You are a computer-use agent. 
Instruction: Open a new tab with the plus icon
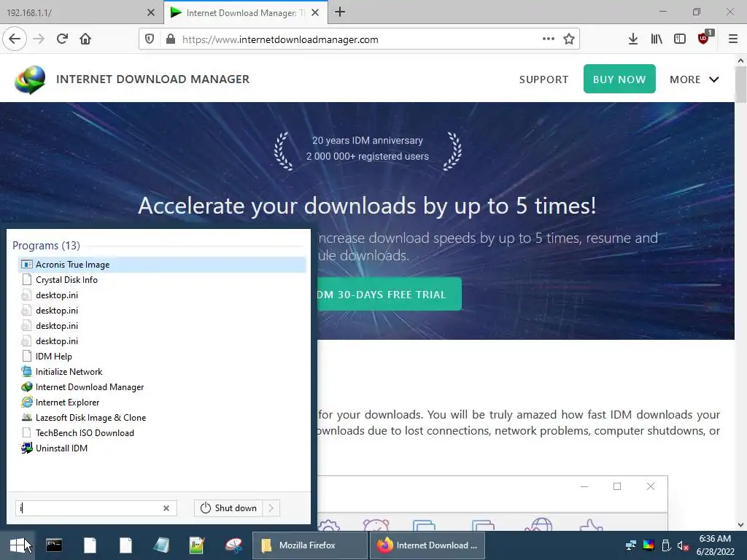tap(340, 12)
